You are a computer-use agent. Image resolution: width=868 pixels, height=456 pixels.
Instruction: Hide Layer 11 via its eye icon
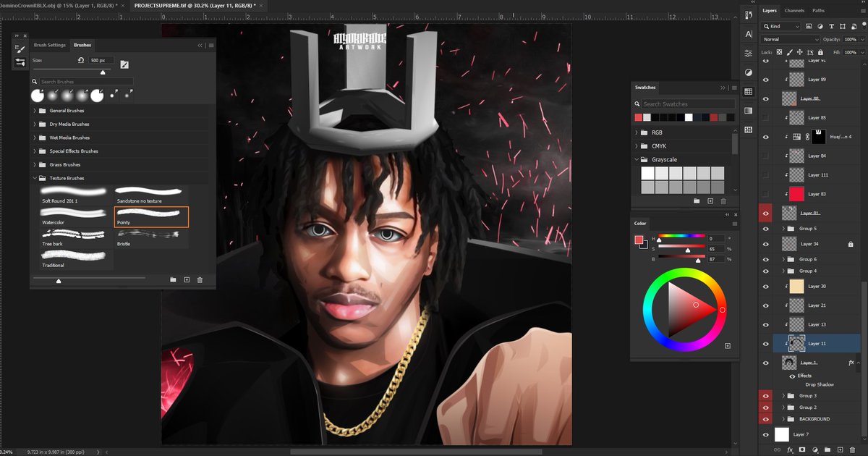766,343
